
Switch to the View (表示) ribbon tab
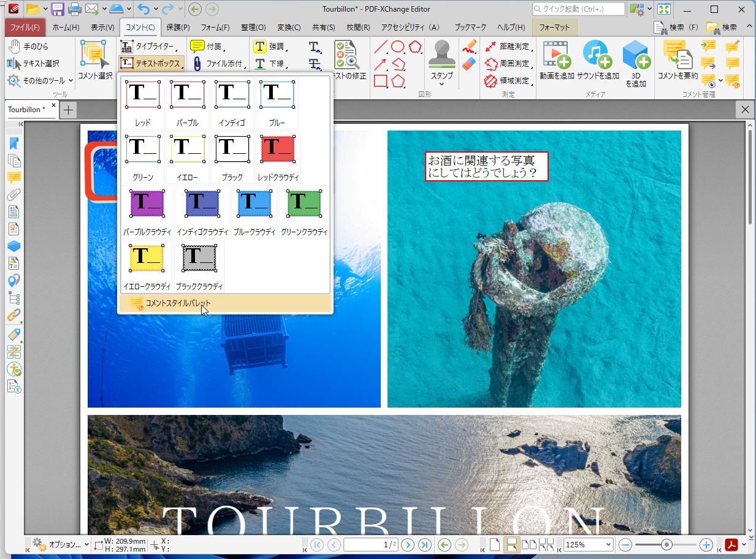(x=102, y=28)
